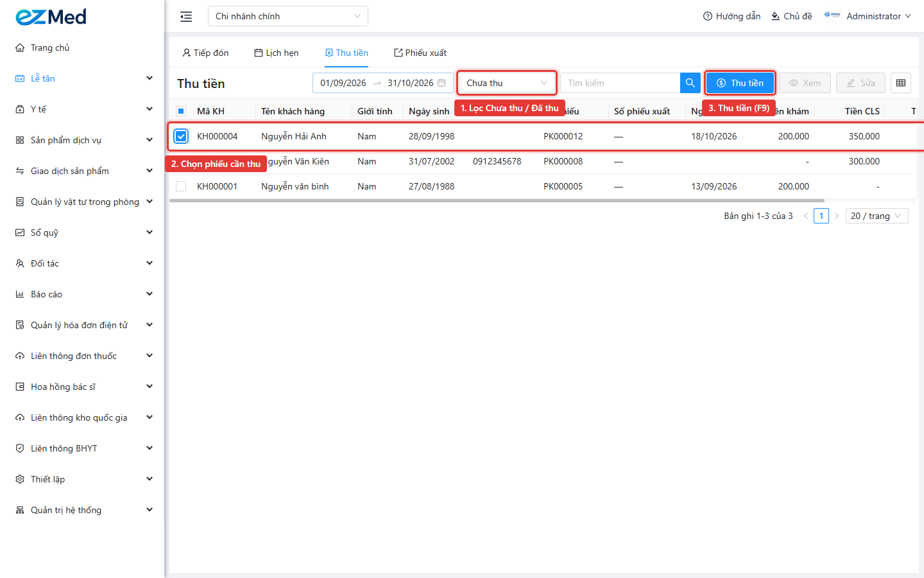This screenshot has width=924, height=578.
Task: Open the table column settings icon
Action: (901, 83)
